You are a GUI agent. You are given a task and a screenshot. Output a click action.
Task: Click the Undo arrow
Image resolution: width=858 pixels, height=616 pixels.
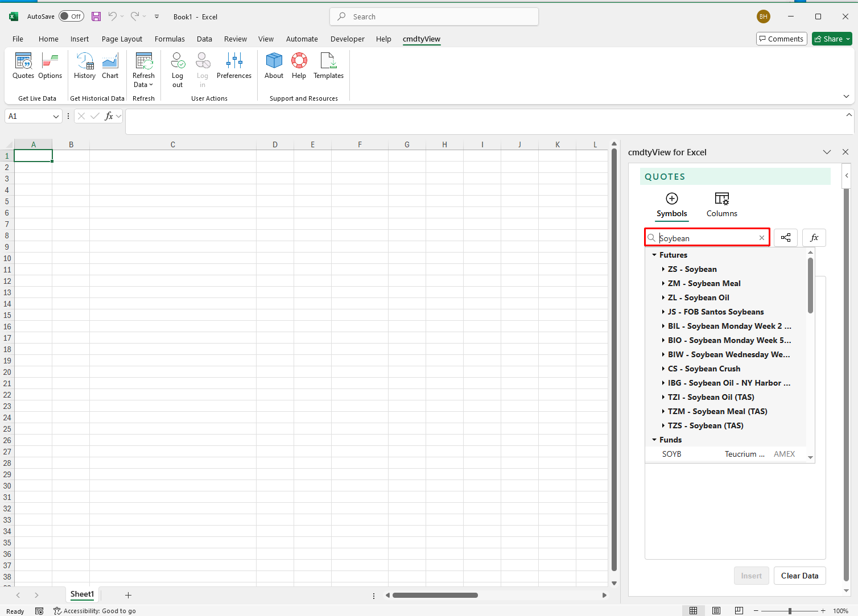tap(113, 16)
